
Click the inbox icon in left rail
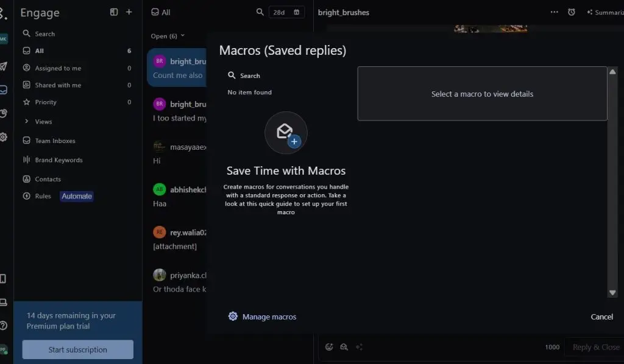3,90
